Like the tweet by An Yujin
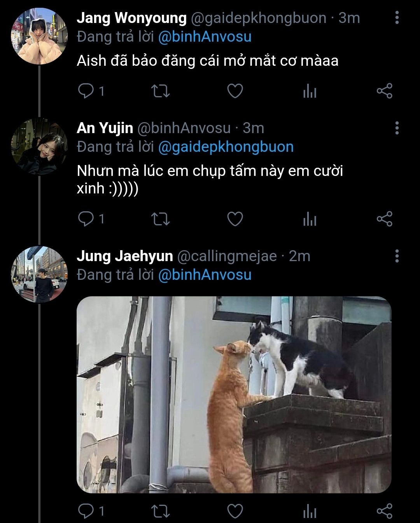This screenshot has width=420, height=523. (235, 219)
